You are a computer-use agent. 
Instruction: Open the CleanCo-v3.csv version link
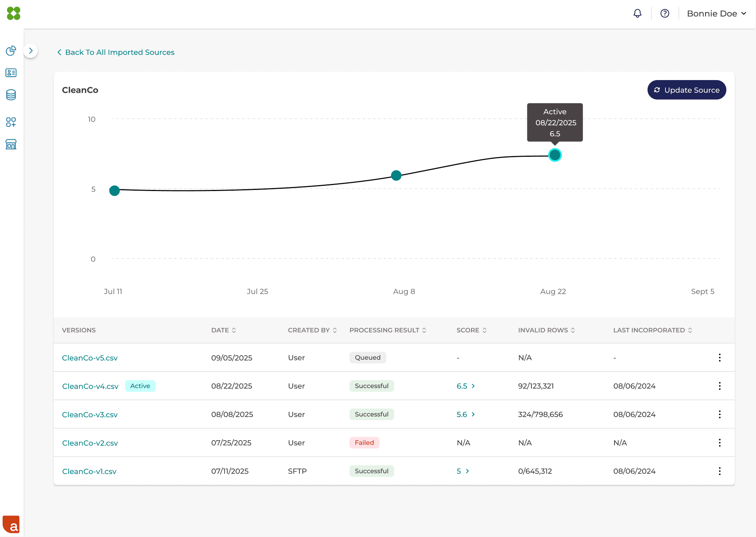point(90,414)
